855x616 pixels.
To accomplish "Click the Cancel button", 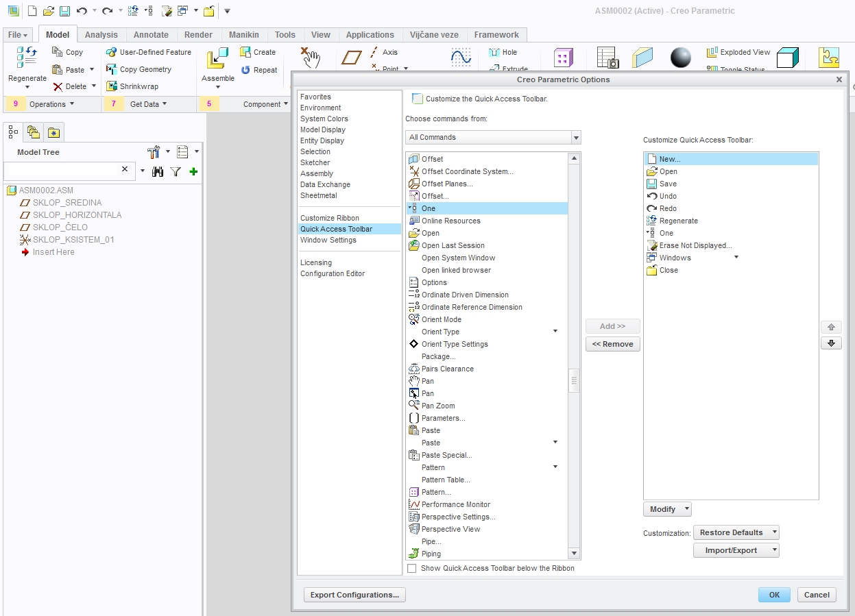I will (817, 595).
